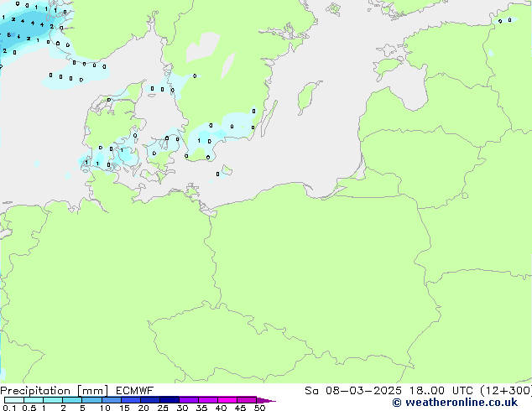
Task: Click legend label '50'
Action: (259, 408)
